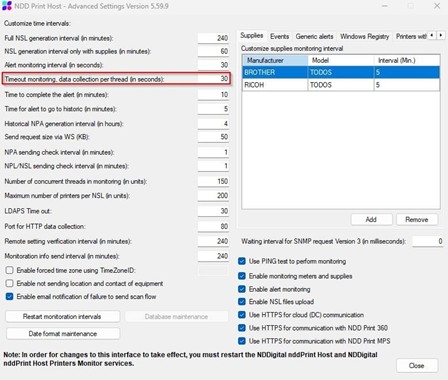Image resolution: width=448 pixels, height=380 pixels.
Task: Toggle HTTPS communication with NDD Print 360
Action: [x=242, y=328]
